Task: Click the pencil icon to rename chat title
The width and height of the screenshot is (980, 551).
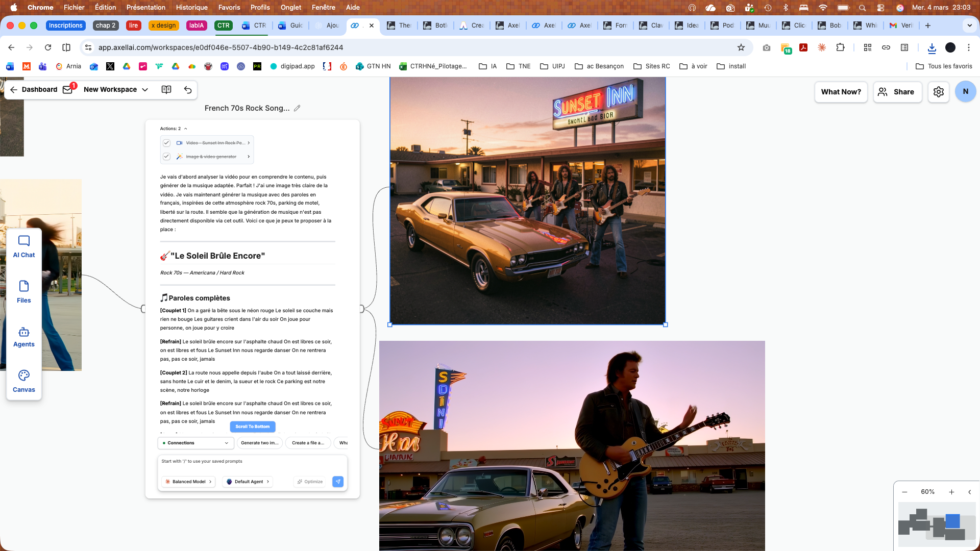Action: [x=297, y=108]
